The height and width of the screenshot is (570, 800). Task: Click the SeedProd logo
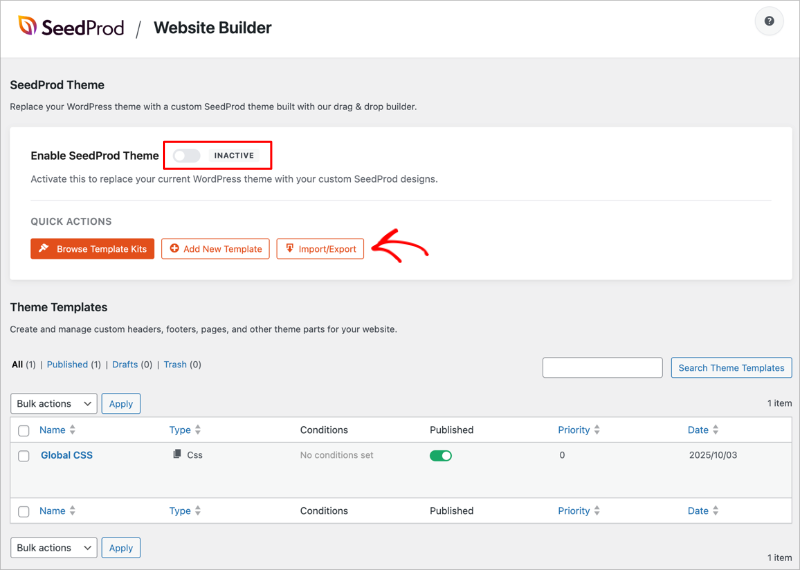point(71,27)
